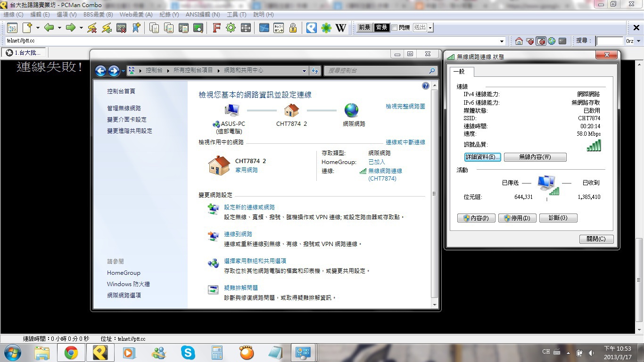Click the green gear settings icon
The height and width of the screenshot is (362, 644).
(x=231, y=28)
